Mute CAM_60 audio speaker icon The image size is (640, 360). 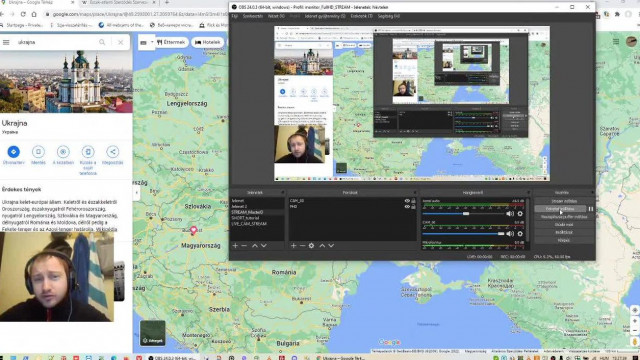(510, 233)
